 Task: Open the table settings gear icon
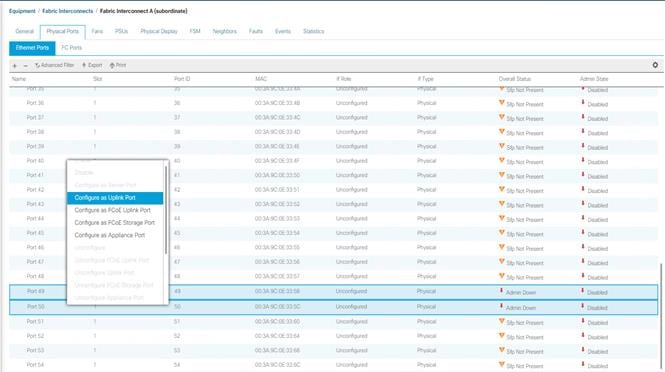click(655, 65)
